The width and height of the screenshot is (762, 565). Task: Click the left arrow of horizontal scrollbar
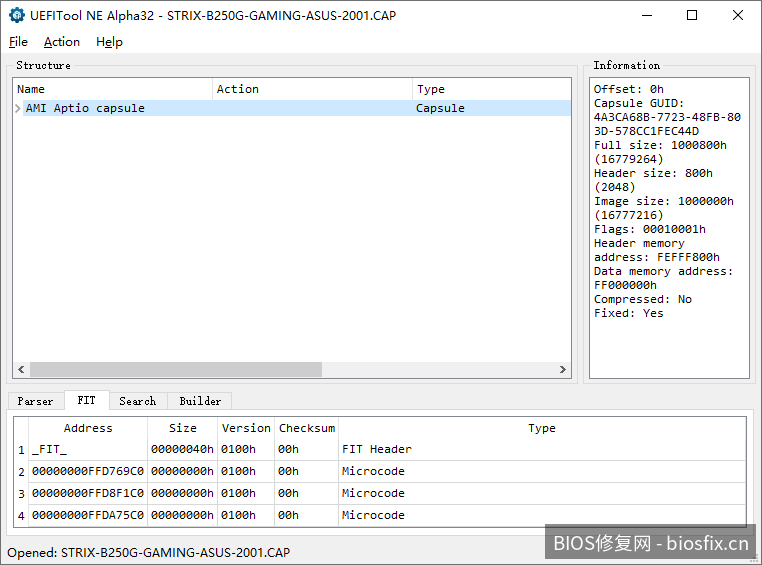click(x=20, y=370)
